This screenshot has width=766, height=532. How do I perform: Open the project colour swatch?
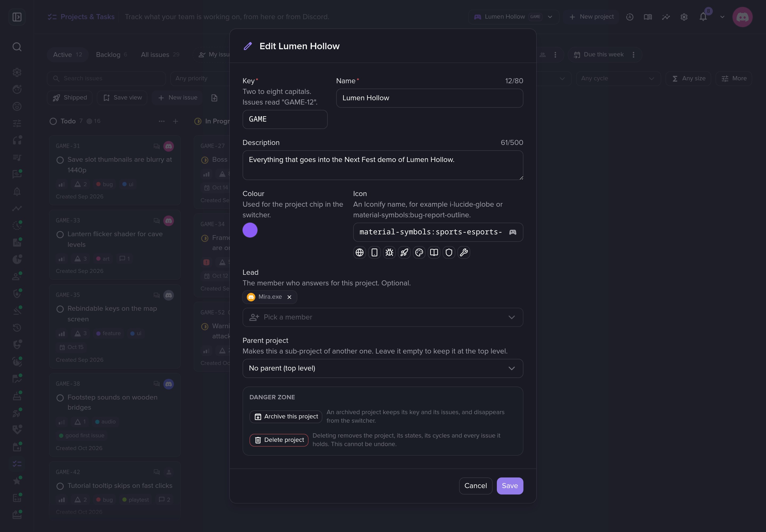pos(250,230)
